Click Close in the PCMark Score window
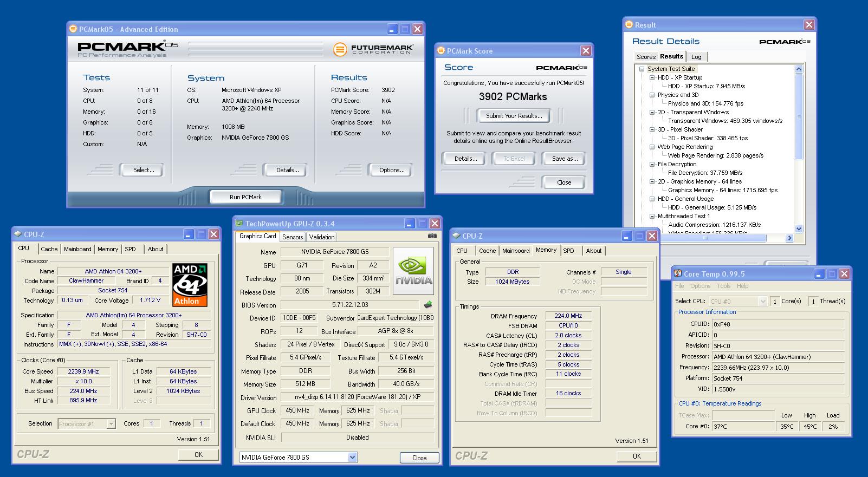 pyautogui.click(x=564, y=182)
